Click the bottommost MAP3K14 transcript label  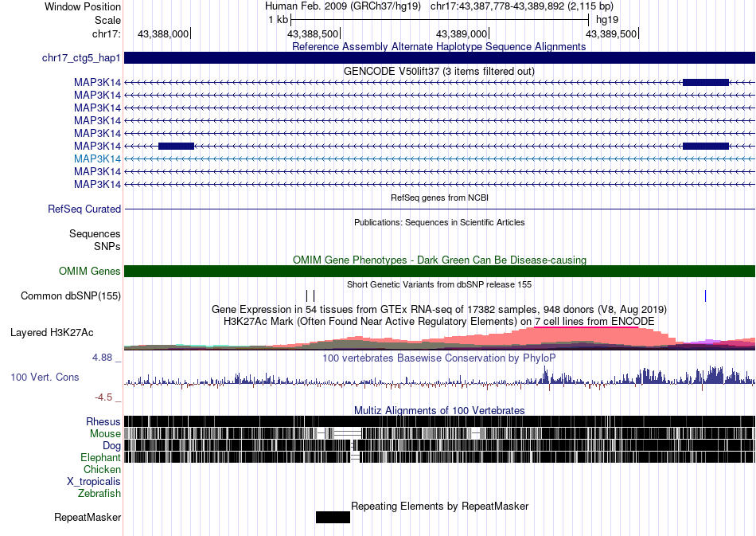coord(97,184)
